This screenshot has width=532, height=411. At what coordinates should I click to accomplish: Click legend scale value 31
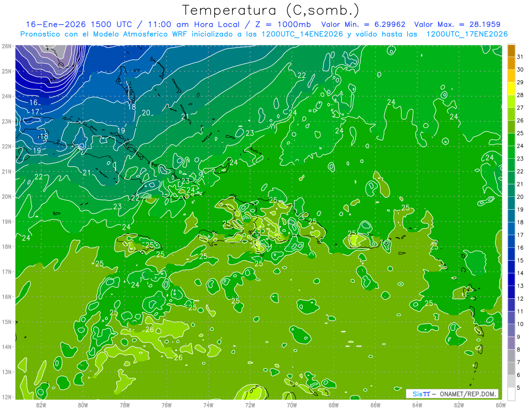click(x=520, y=57)
